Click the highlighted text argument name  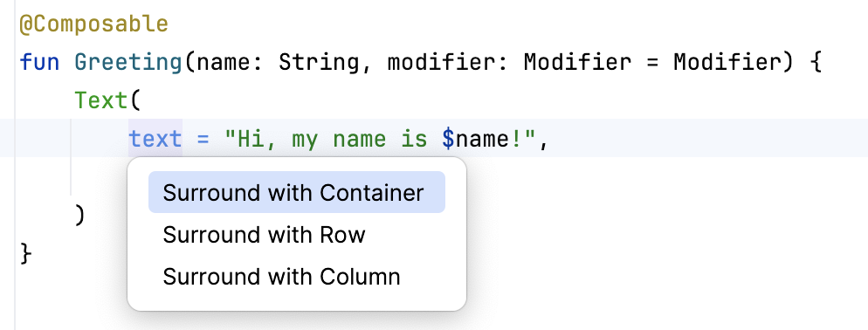tap(155, 139)
